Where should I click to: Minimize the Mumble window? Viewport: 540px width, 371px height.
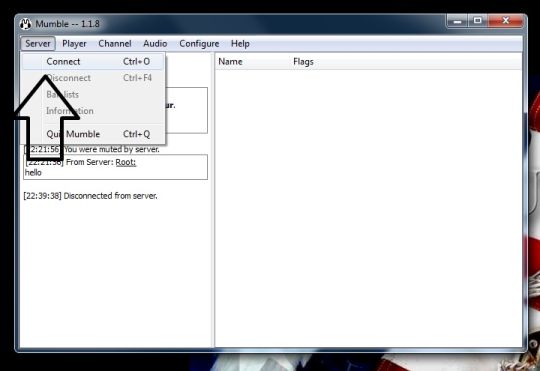(457, 21)
